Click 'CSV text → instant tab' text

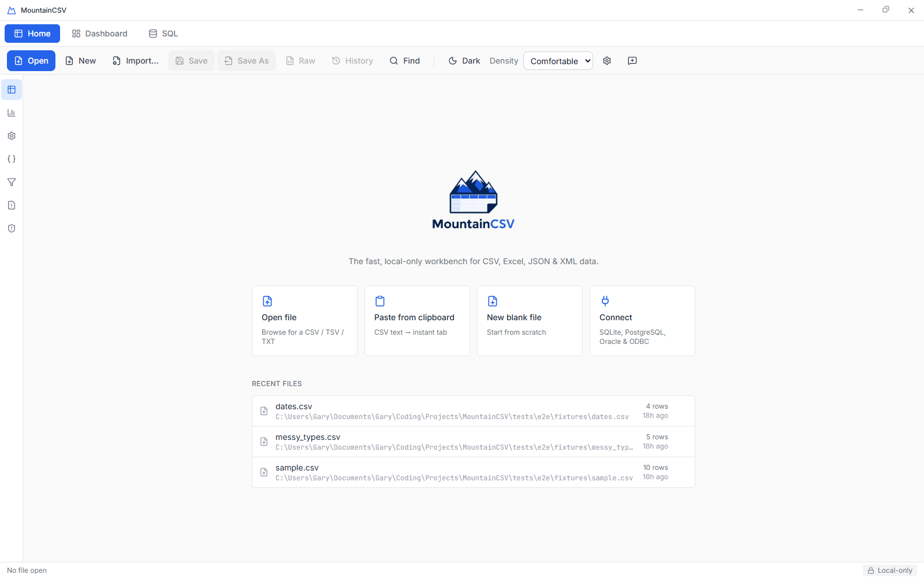tap(411, 332)
